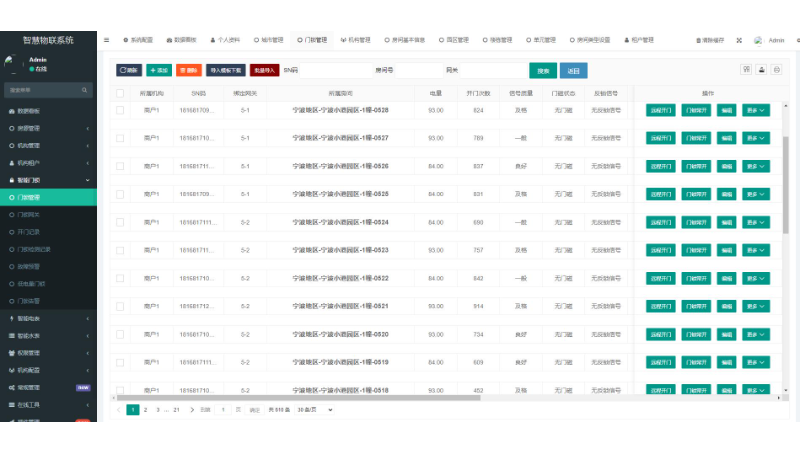Click the print icon above the table
The height and width of the screenshot is (453, 800).
tap(777, 70)
